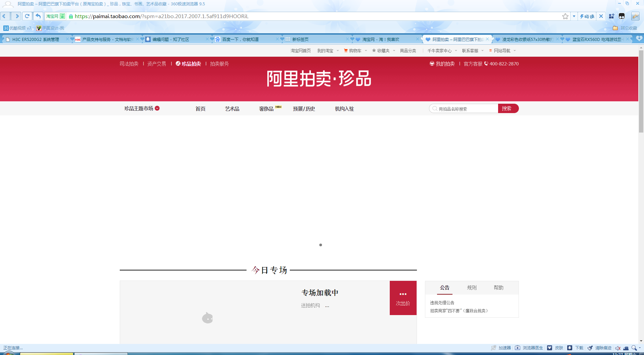Toggle the mute speaker icon in status bar
The image size is (644, 355).
(618, 348)
